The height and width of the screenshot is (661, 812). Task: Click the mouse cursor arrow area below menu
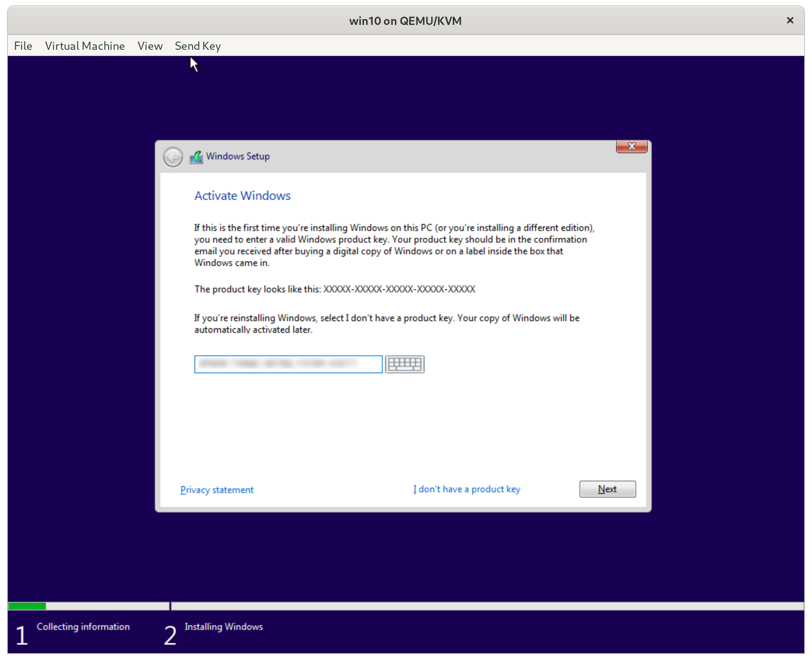(x=193, y=65)
